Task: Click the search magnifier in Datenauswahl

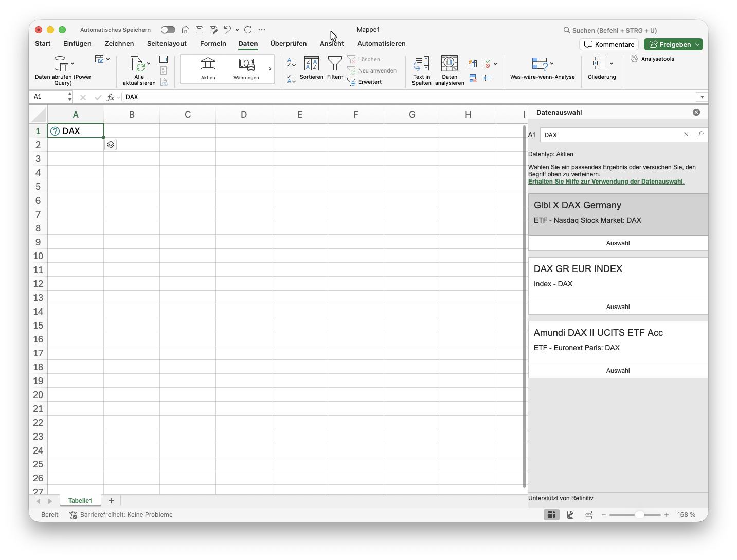Action: [700, 134]
